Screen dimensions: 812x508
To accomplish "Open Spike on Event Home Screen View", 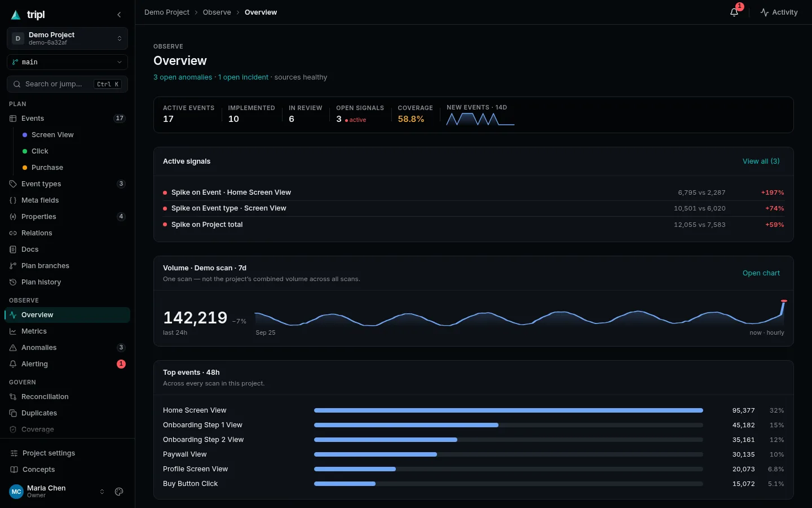I will pos(474,192).
